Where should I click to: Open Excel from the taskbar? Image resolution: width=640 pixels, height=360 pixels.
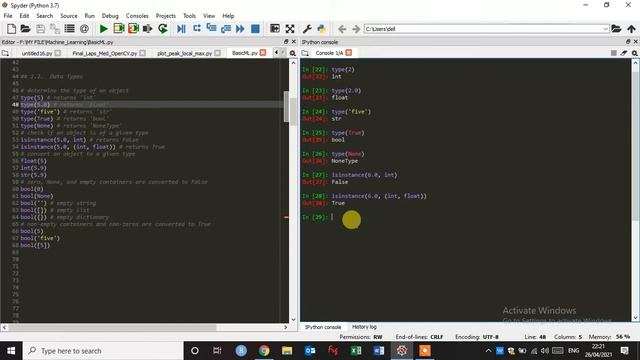pos(356,351)
